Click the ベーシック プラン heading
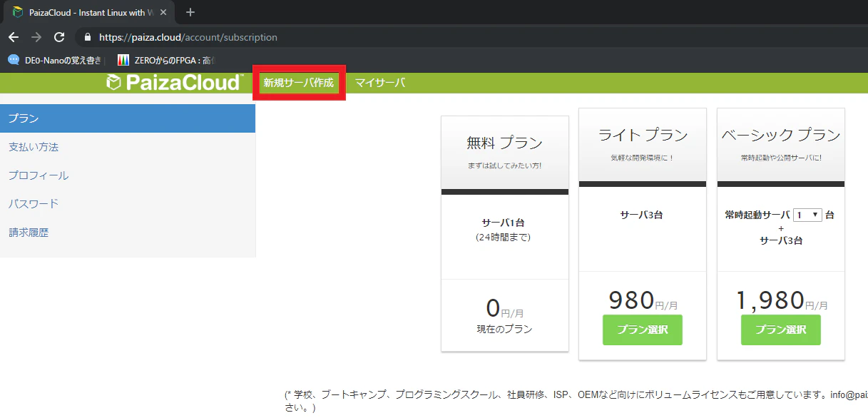 pyautogui.click(x=780, y=135)
